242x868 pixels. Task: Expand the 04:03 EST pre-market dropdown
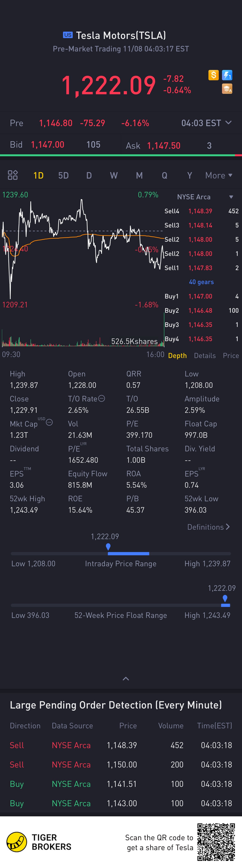(x=206, y=123)
